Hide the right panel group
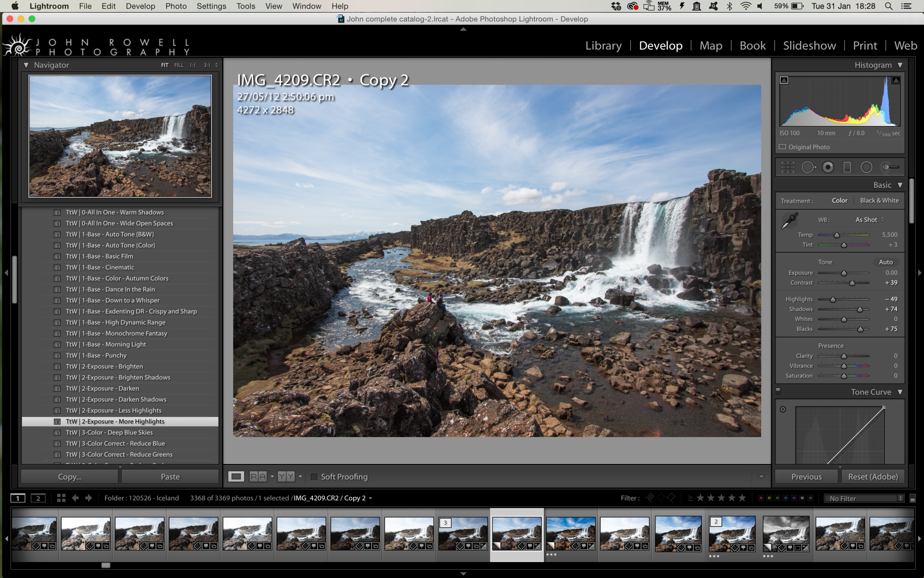 coord(920,273)
